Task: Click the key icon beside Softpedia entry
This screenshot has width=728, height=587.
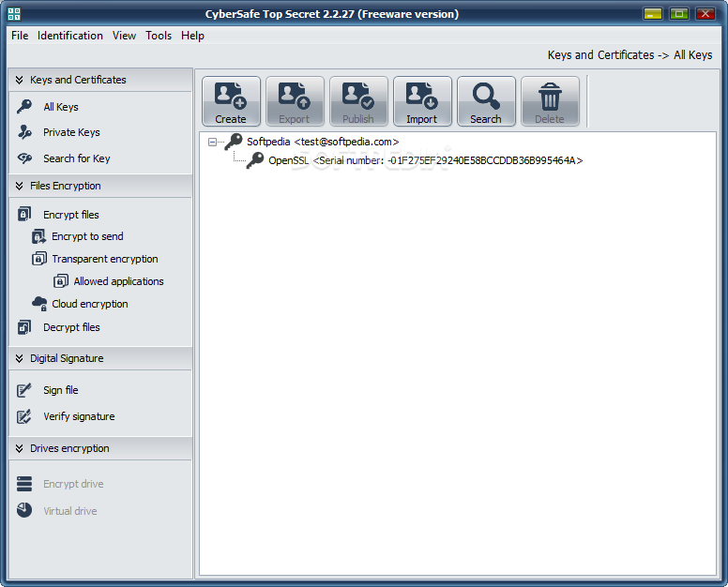Action: pos(234,142)
